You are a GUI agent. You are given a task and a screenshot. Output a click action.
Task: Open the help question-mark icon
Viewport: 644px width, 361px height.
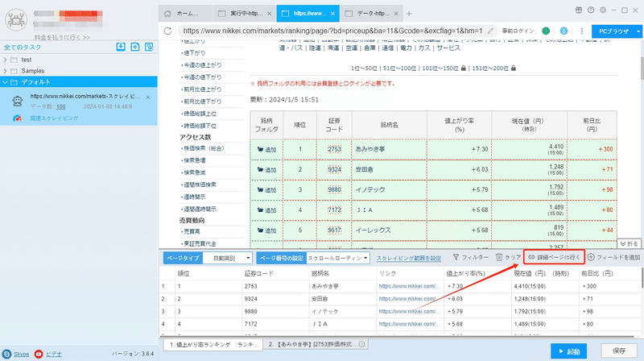click(591, 10)
